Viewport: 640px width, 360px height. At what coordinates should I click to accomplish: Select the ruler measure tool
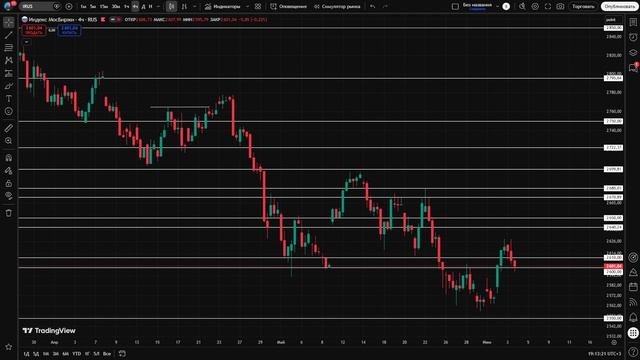tap(9, 128)
